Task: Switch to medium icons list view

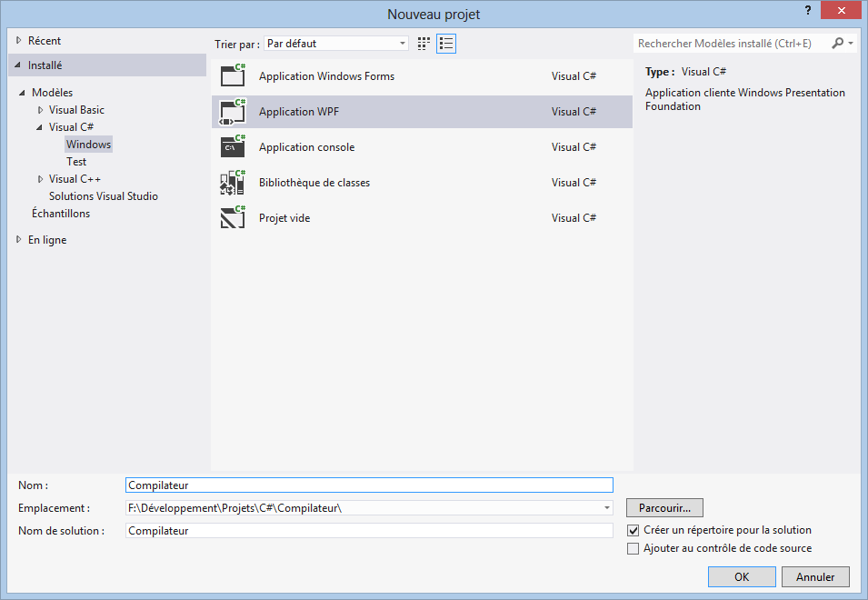Action: coord(446,44)
